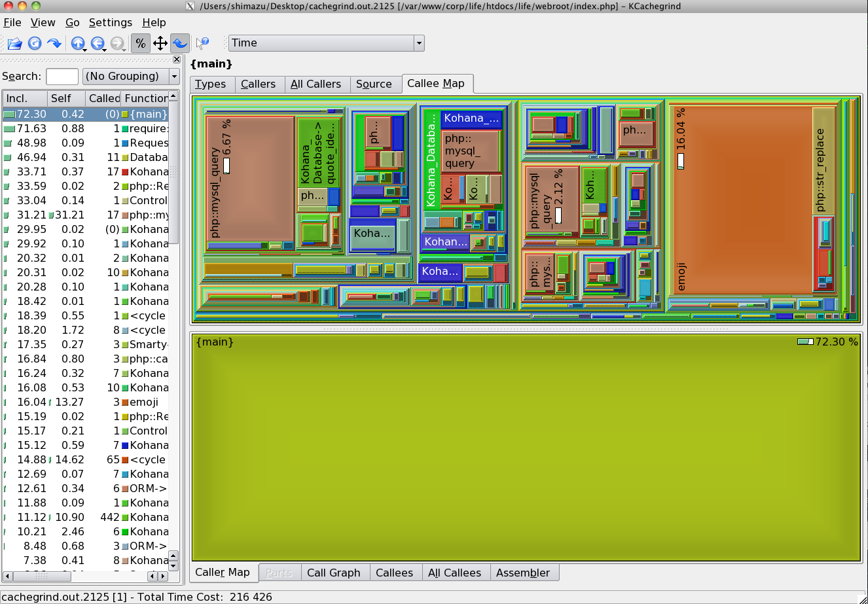
Task: Sort by the Incl. column header
Action: 25,98
